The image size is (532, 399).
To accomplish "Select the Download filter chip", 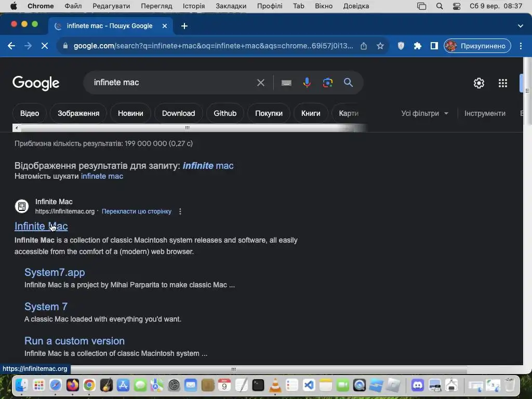I will (x=179, y=113).
